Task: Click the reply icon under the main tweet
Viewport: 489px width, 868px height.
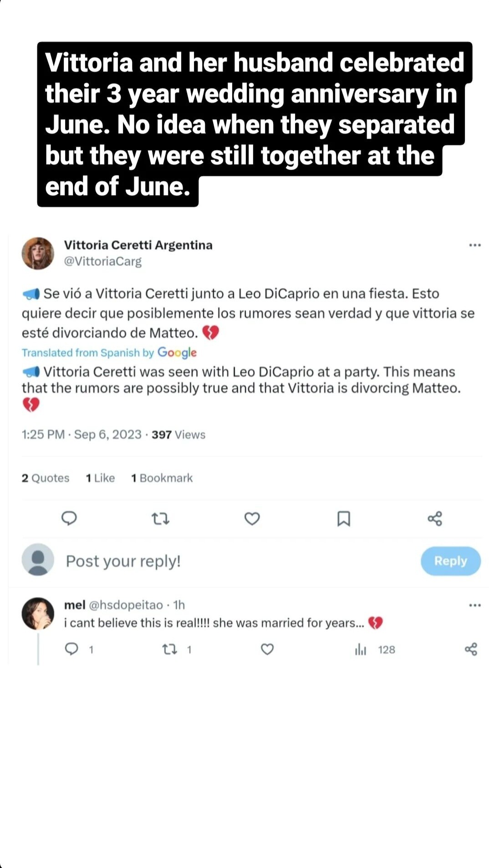Action: [x=69, y=518]
